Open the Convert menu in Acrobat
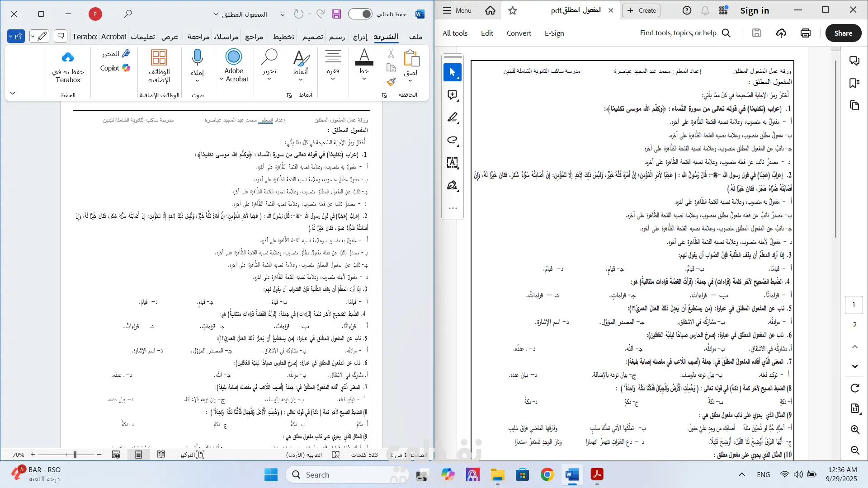 coord(519,33)
